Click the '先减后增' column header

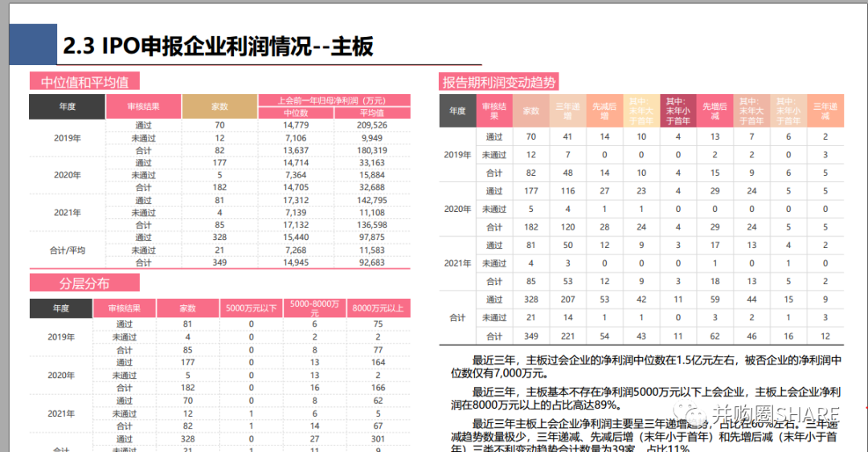click(x=604, y=111)
